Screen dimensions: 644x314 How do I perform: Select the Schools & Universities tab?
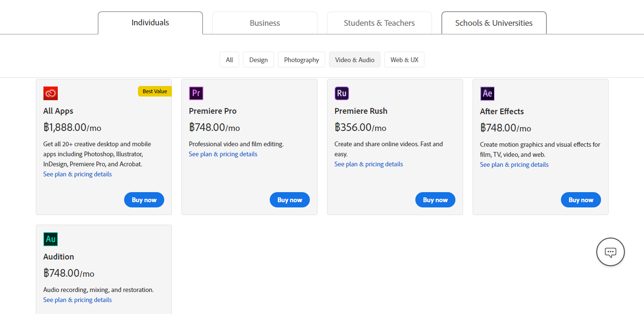(494, 23)
